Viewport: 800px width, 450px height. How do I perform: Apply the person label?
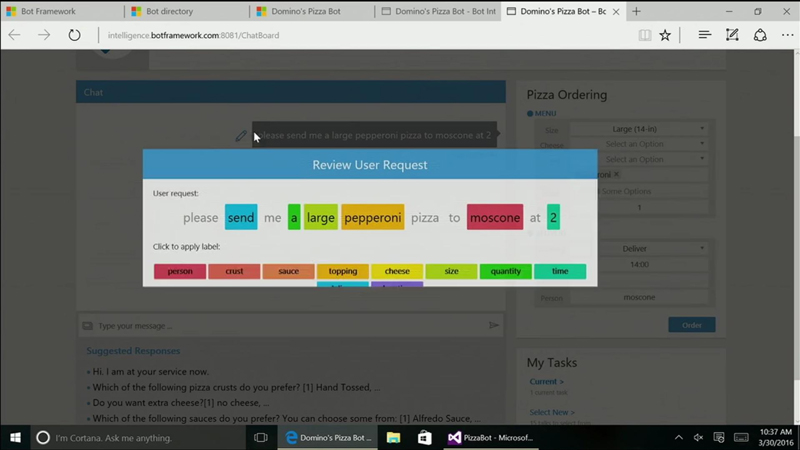pyautogui.click(x=180, y=271)
